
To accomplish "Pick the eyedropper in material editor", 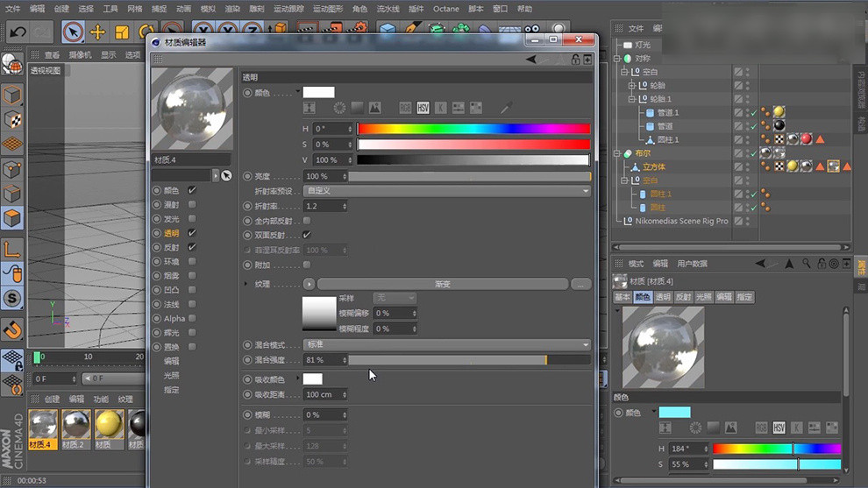I will (506, 108).
